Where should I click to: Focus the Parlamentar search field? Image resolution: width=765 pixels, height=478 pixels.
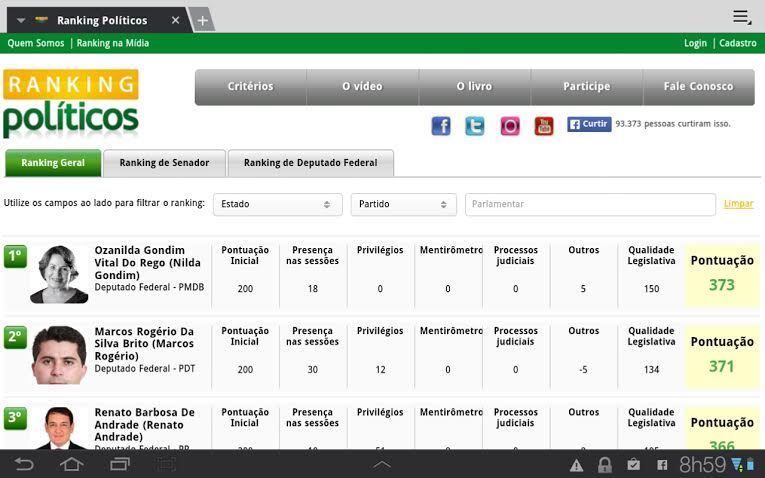[x=590, y=204]
